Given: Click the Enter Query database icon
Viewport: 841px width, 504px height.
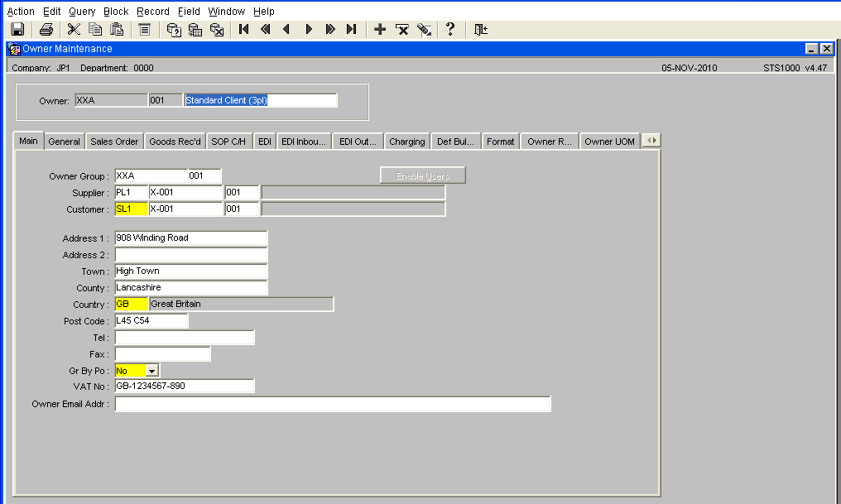Looking at the screenshot, I should [x=174, y=30].
